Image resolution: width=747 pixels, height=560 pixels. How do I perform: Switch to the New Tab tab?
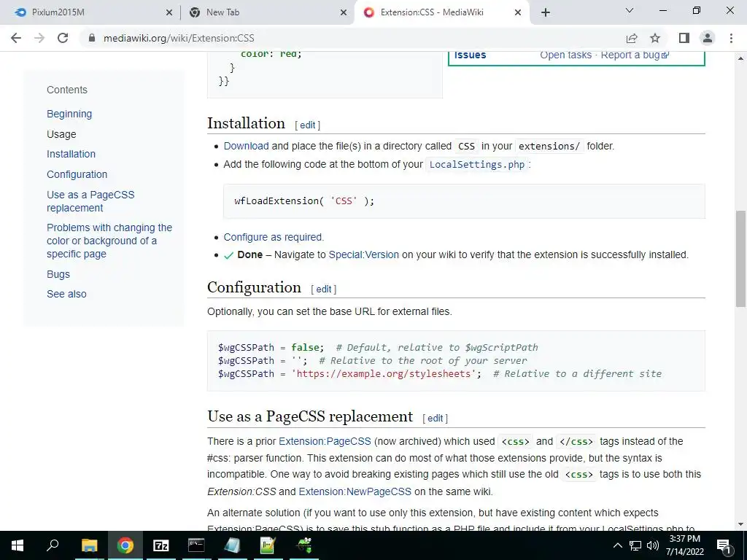point(267,13)
